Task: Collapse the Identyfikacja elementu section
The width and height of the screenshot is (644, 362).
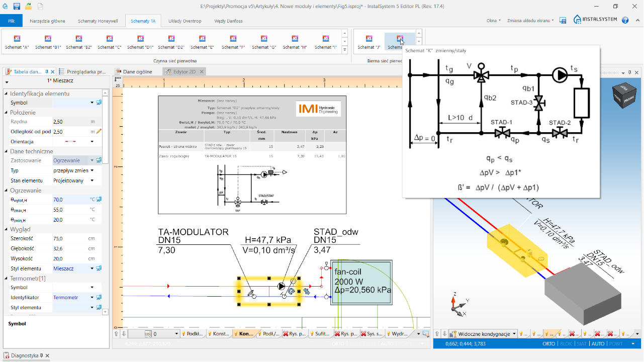Action: coord(6,94)
